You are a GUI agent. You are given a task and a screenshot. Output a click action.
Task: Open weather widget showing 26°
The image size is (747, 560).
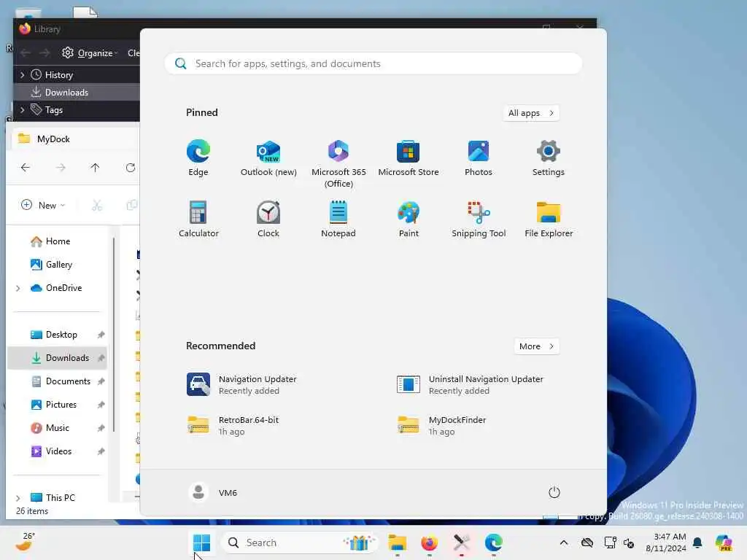(25, 542)
